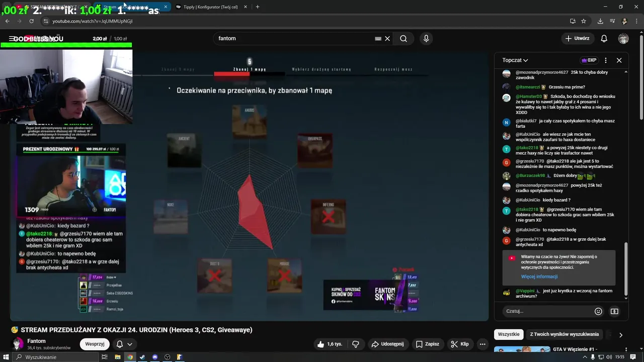This screenshot has width=644, height=362.
Task: Click the Utwórz create button
Action: point(577,39)
